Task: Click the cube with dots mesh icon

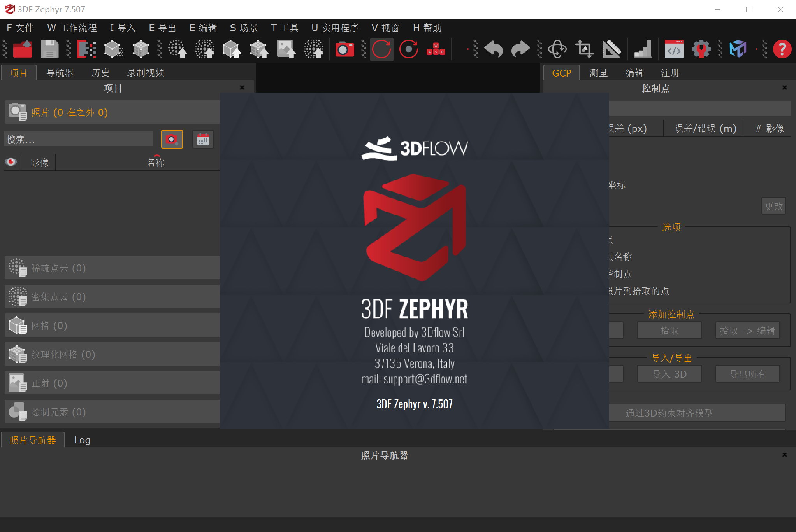Action: [x=113, y=49]
